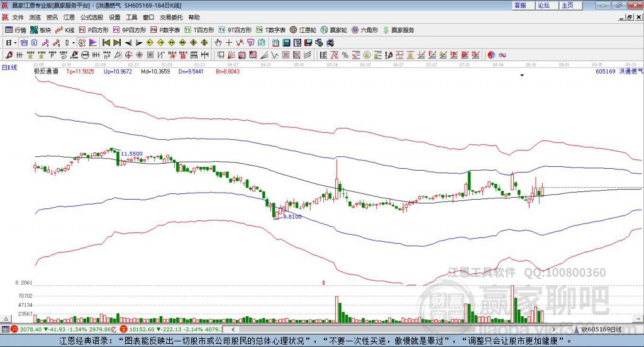Click the floppy disk save icon
644x347 pixels.
point(308,43)
